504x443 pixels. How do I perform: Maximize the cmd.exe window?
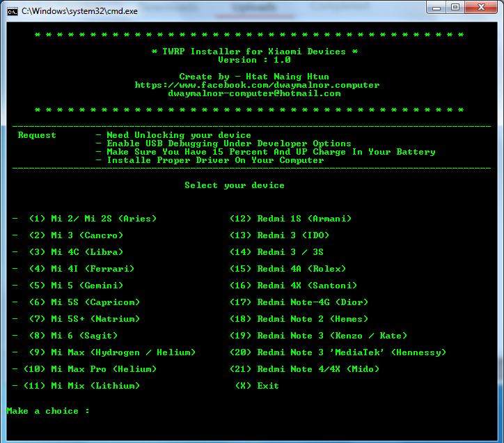coord(455,8)
